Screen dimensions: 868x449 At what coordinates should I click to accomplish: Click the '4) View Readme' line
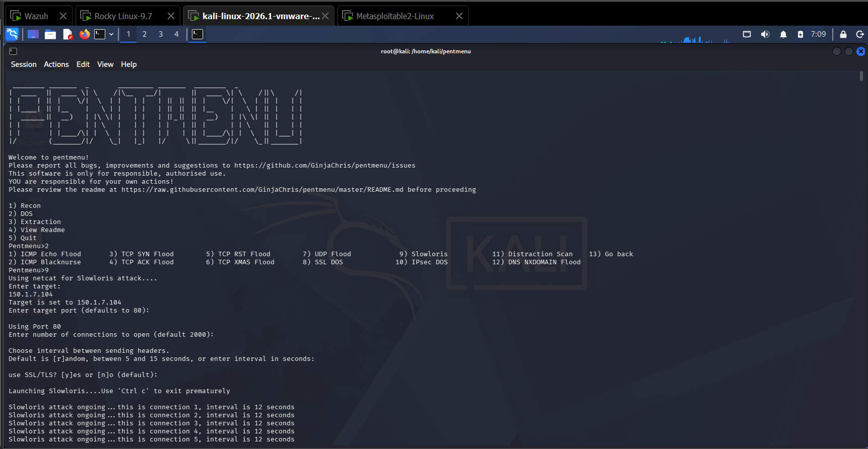37,230
